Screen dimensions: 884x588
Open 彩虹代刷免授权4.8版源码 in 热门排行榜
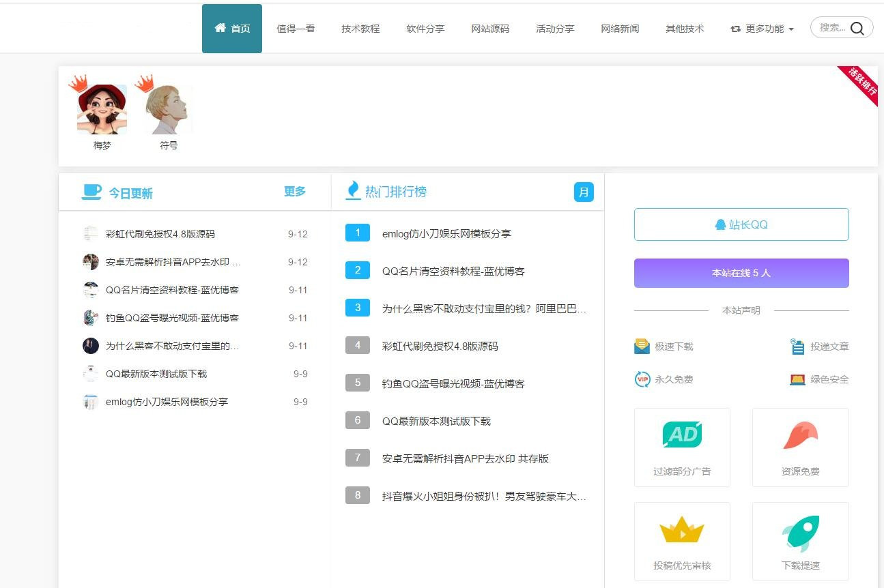(440, 346)
